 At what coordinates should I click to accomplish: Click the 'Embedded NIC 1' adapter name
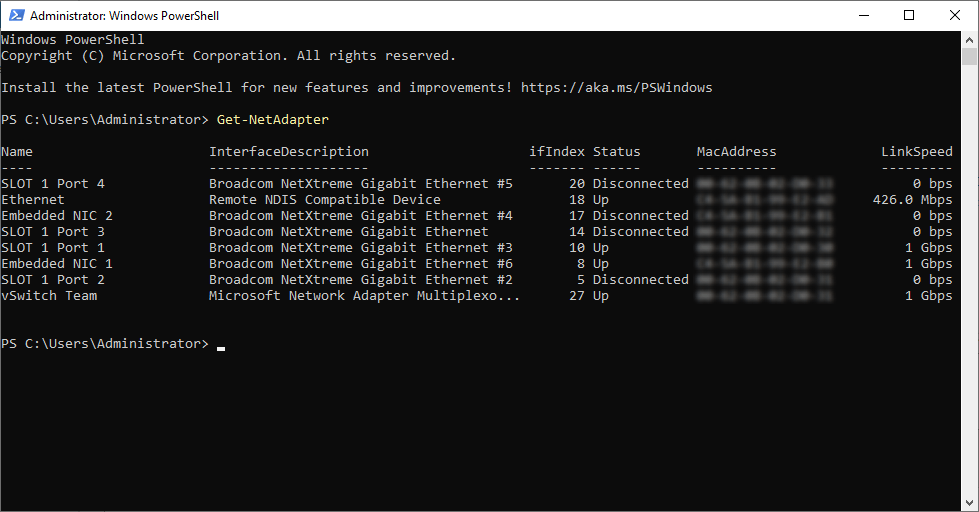pyautogui.click(x=57, y=263)
